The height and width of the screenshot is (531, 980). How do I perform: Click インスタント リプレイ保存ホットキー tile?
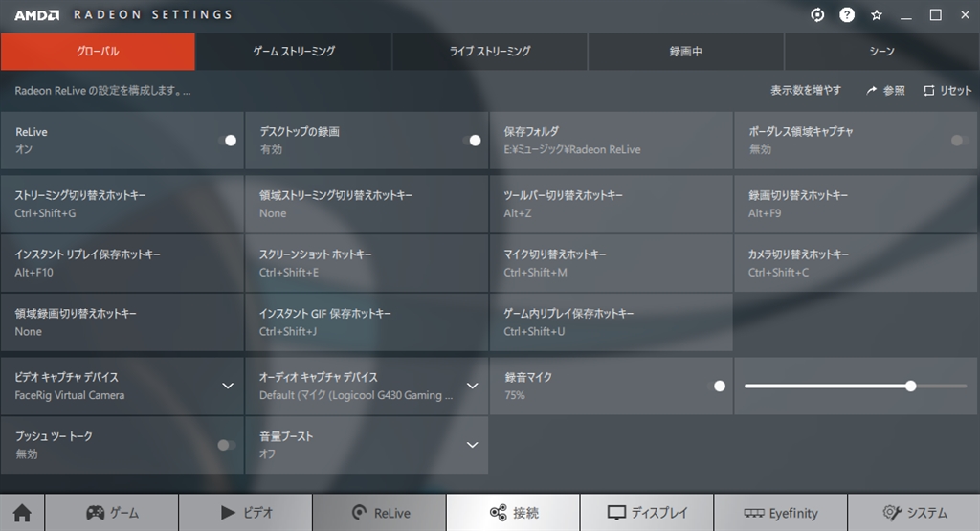(x=122, y=263)
